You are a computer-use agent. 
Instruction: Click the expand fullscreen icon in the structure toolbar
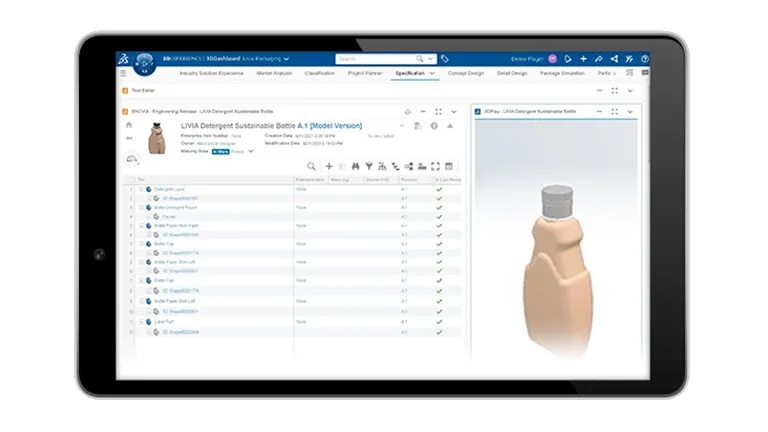pyautogui.click(x=435, y=167)
